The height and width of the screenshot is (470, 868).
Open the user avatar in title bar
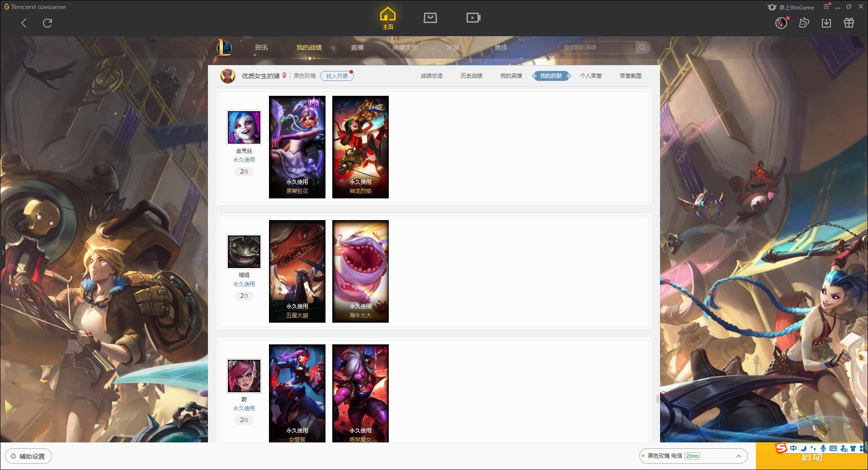click(x=781, y=23)
